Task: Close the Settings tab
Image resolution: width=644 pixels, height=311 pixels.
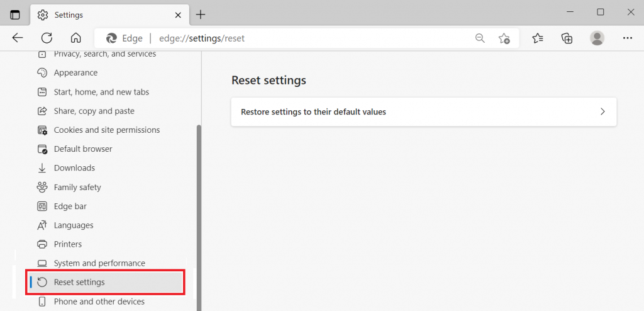Action: pos(177,14)
